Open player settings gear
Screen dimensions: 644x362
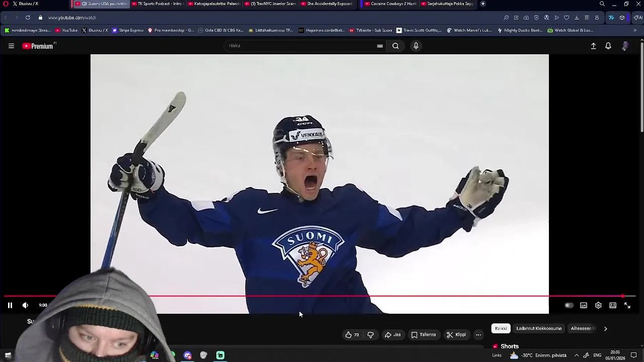598,305
